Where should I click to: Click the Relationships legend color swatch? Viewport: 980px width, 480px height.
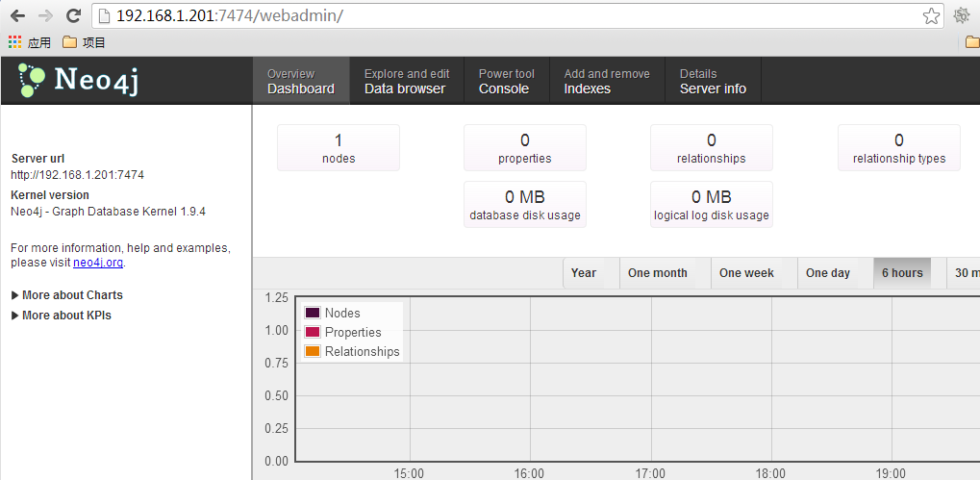click(x=313, y=351)
